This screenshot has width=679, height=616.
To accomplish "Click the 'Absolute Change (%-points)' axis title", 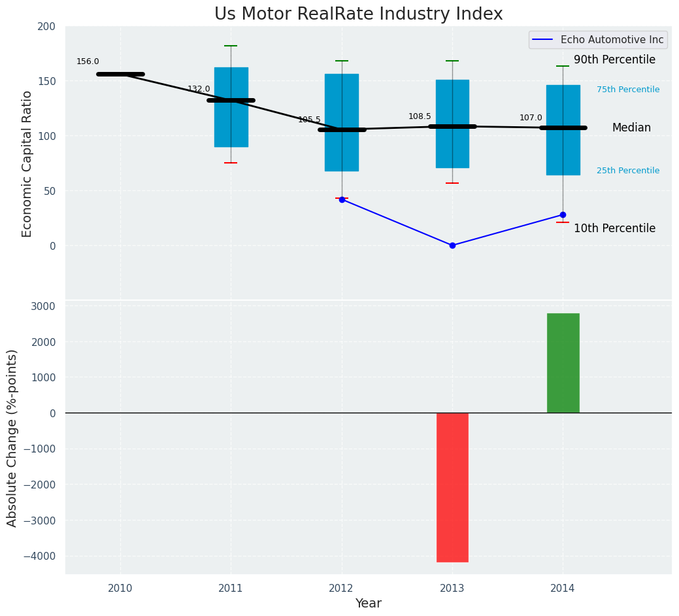I will 12,437.
